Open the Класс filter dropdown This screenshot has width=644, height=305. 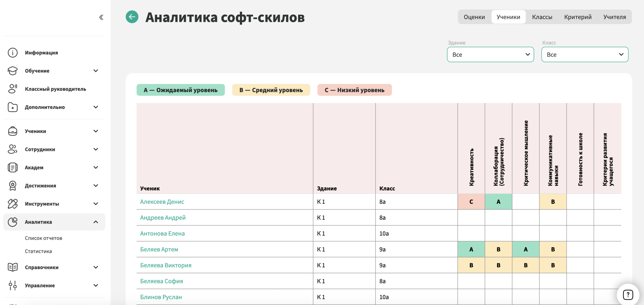tap(585, 54)
